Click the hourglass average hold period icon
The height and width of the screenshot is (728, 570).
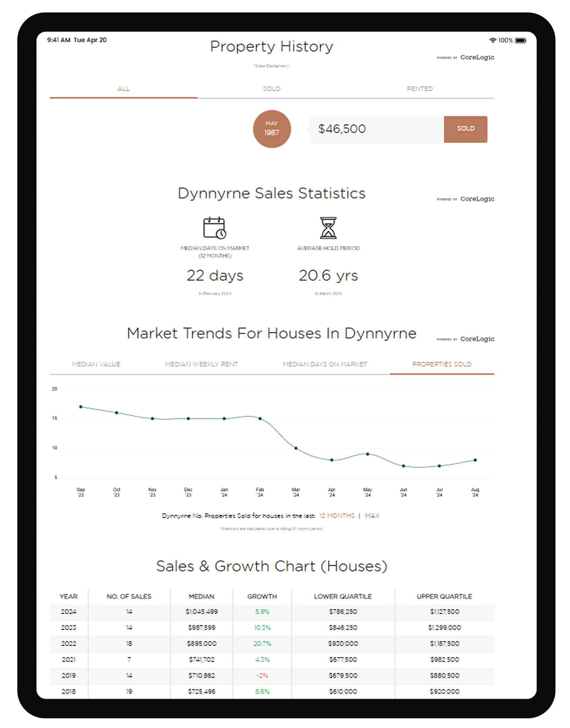(328, 228)
